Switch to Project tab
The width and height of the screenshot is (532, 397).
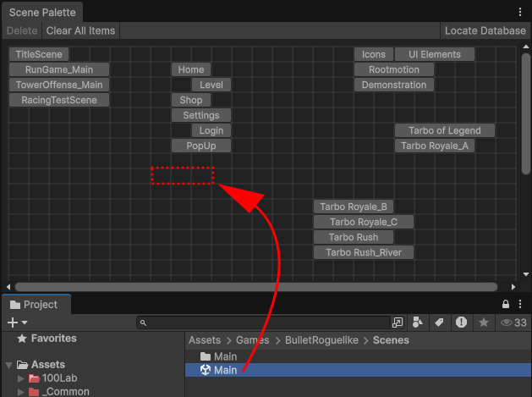point(36,304)
